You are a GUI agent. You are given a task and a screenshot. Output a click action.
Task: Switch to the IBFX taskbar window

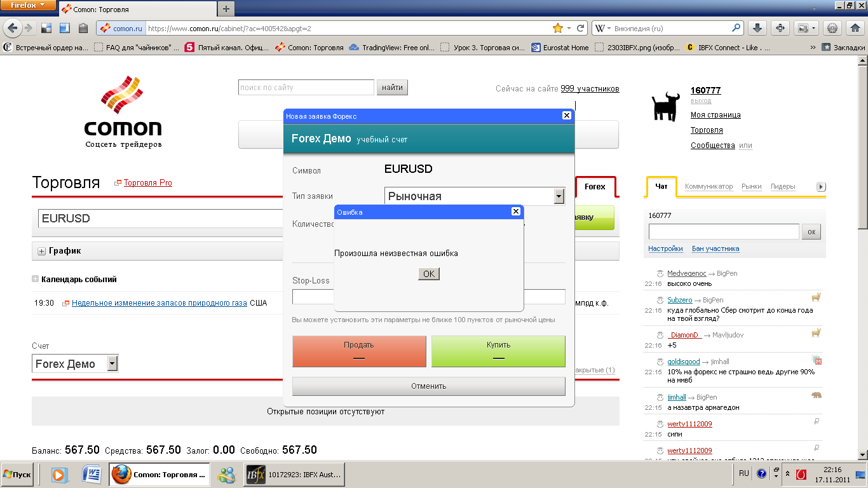295,474
